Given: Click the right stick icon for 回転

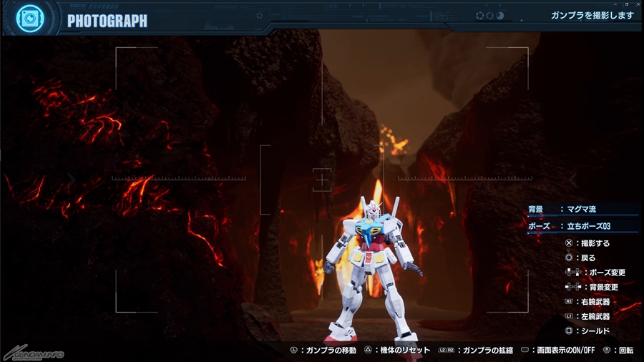Looking at the screenshot, I should click(607, 350).
